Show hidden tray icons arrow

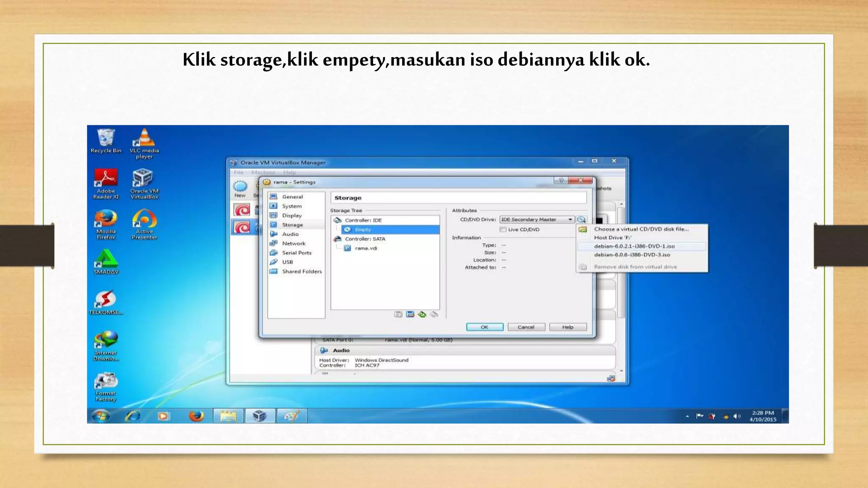687,416
